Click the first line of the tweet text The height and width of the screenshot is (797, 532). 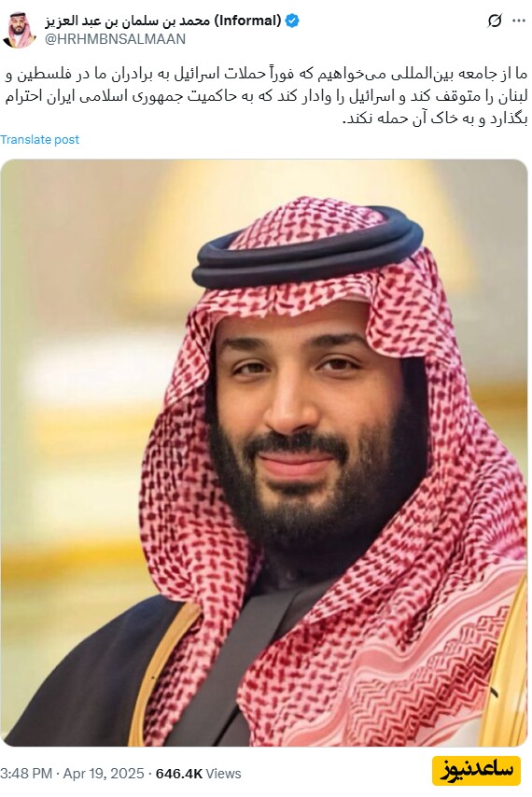tap(266, 75)
